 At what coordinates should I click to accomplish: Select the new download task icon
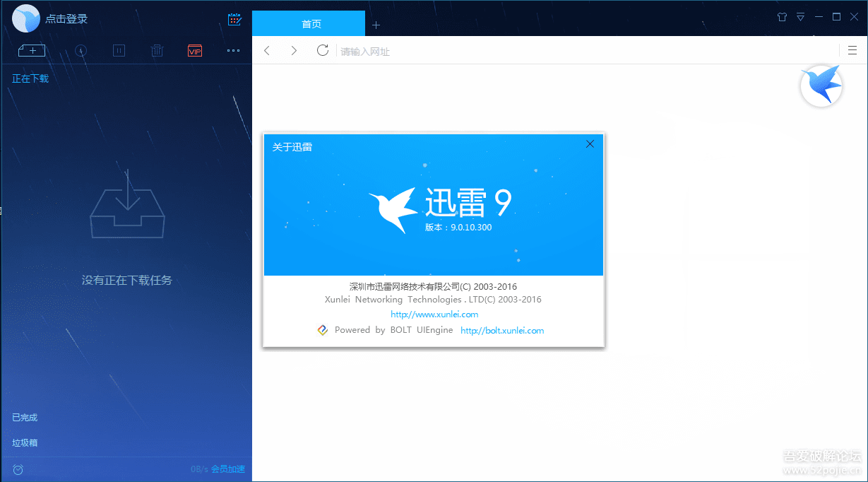(x=31, y=50)
